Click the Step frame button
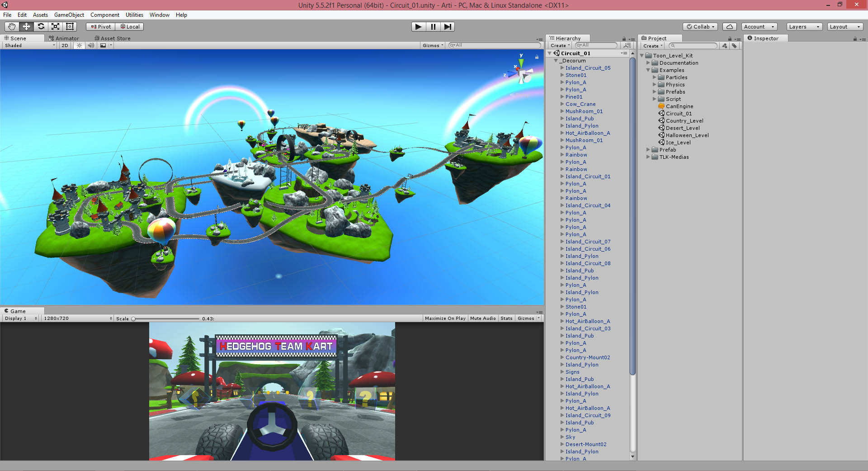The width and height of the screenshot is (868, 471). [x=448, y=27]
